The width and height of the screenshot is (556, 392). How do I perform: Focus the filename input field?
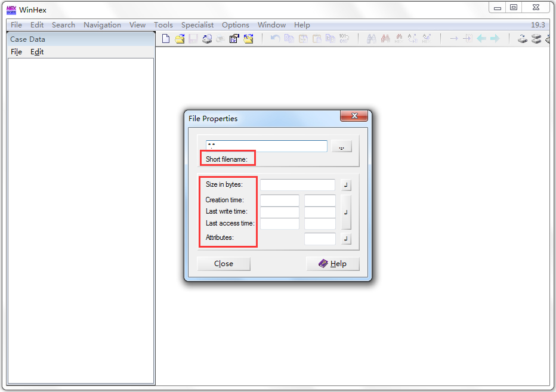point(266,146)
